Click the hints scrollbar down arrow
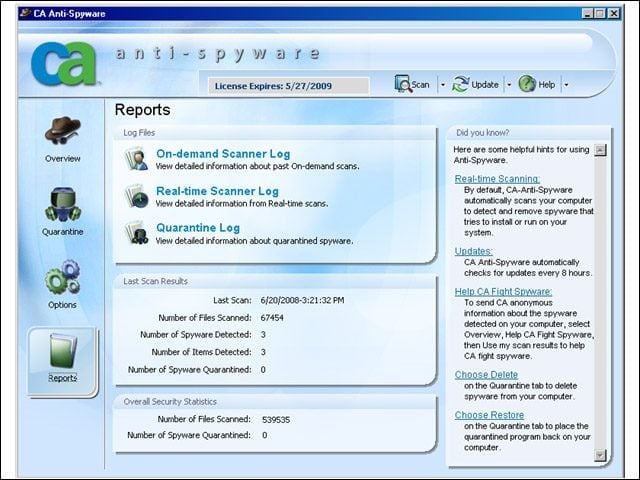 point(600,455)
